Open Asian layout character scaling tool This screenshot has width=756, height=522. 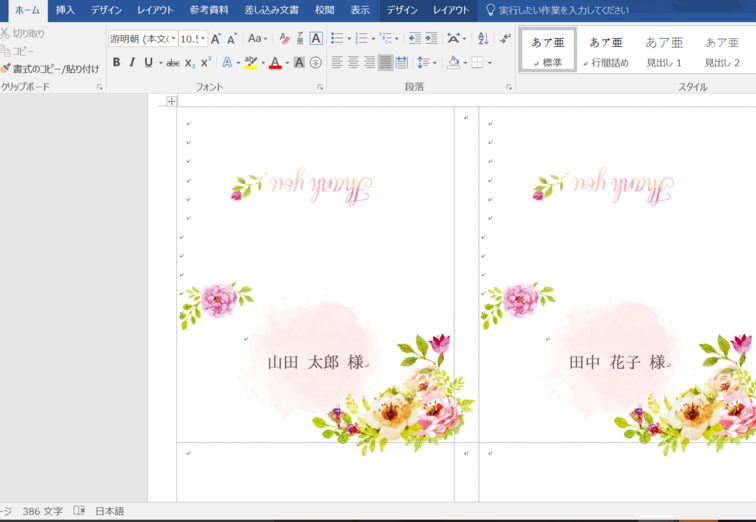click(x=453, y=39)
